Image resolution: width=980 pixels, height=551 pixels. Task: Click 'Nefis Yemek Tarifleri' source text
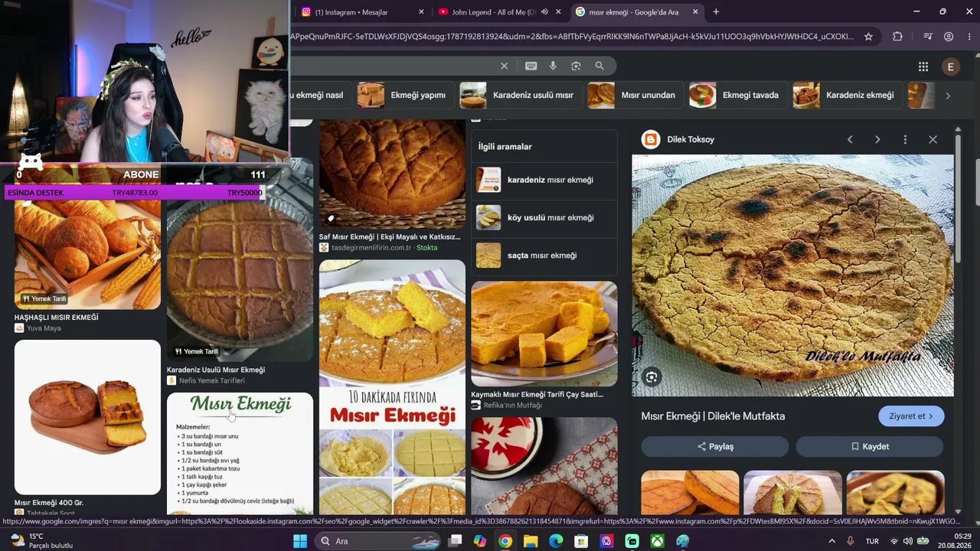212,380
